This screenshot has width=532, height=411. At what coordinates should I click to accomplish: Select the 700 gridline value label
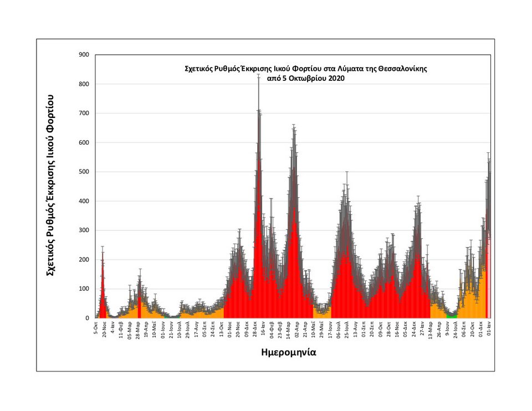tap(85, 114)
